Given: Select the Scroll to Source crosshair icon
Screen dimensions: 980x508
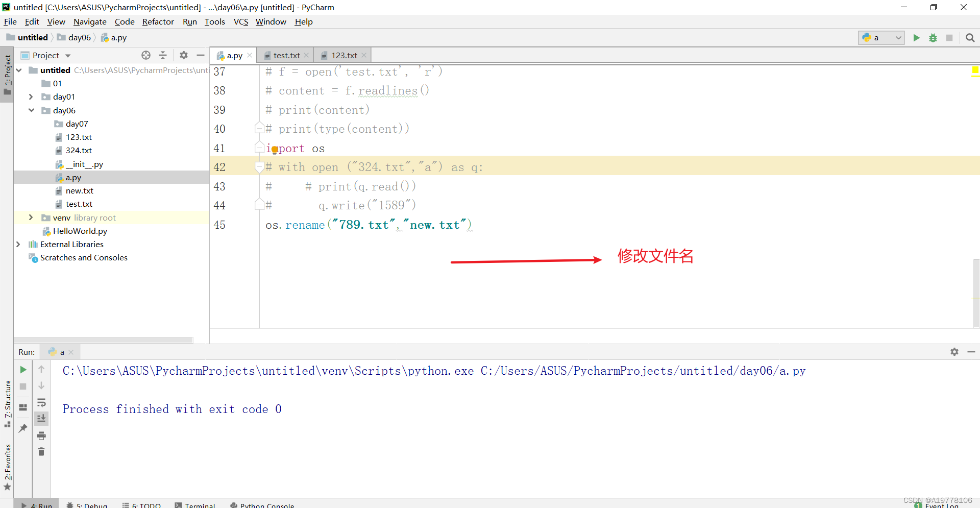Looking at the screenshot, I should pos(146,55).
